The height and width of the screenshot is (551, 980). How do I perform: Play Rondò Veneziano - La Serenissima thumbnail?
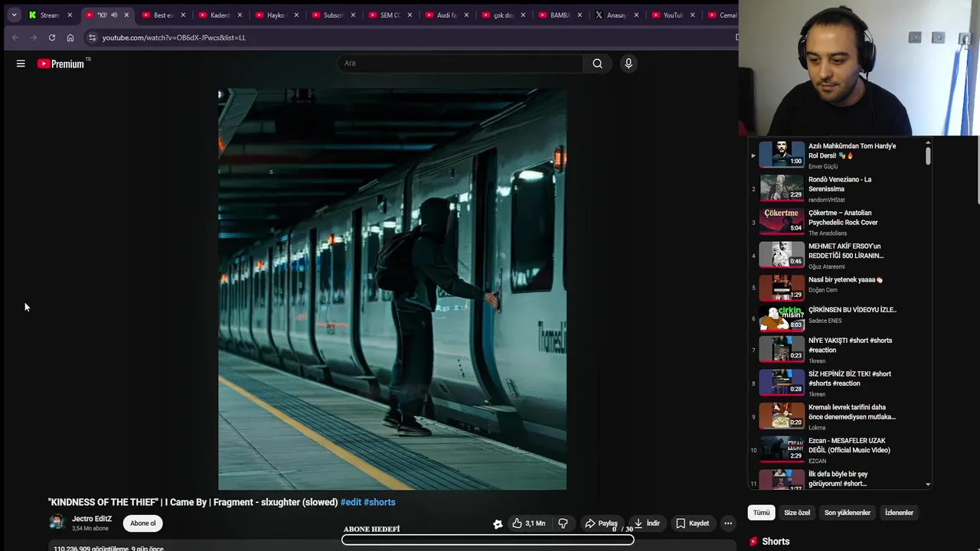coord(782,187)
